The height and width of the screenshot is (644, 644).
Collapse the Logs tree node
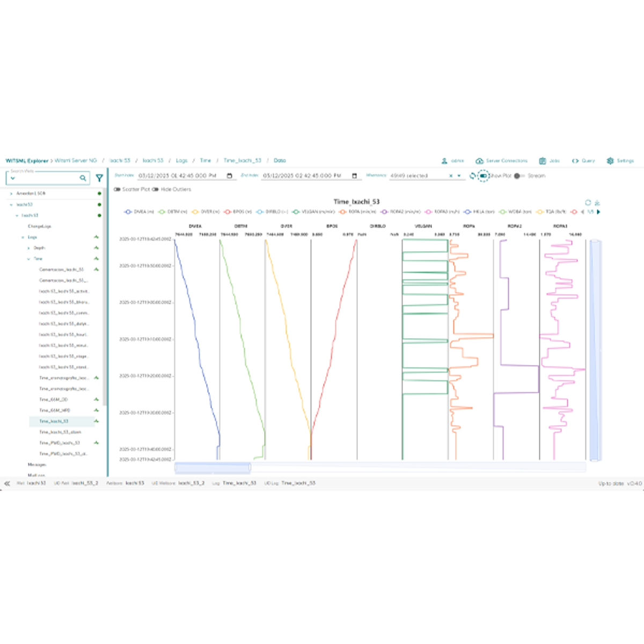coord(23,237)
